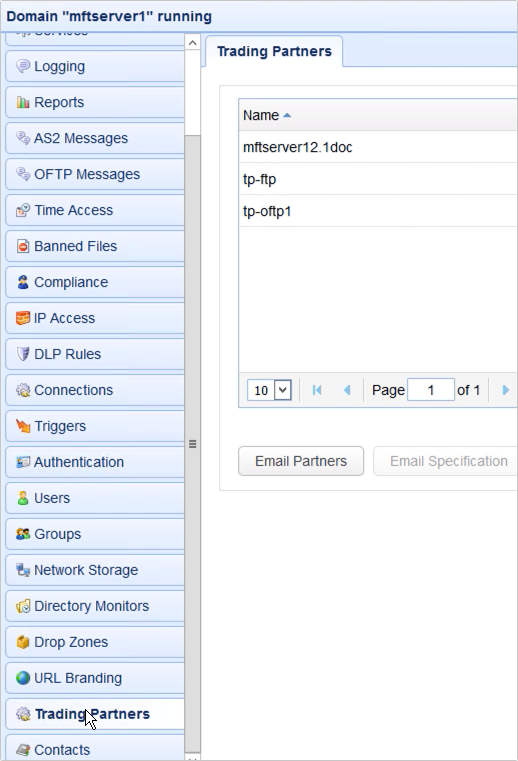Go to next page of partners
The image size is (518, 761).
[505, 390]
